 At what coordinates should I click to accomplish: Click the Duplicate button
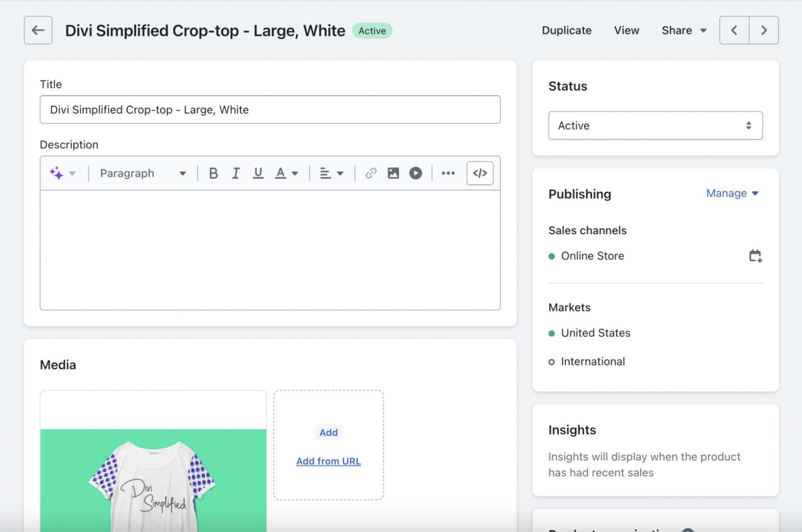point(566,31)
